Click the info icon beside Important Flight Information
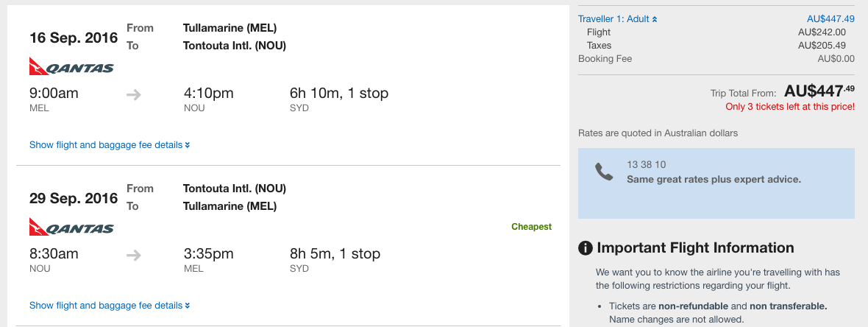This screenshot has height=327, width=868. click(585, 247)
